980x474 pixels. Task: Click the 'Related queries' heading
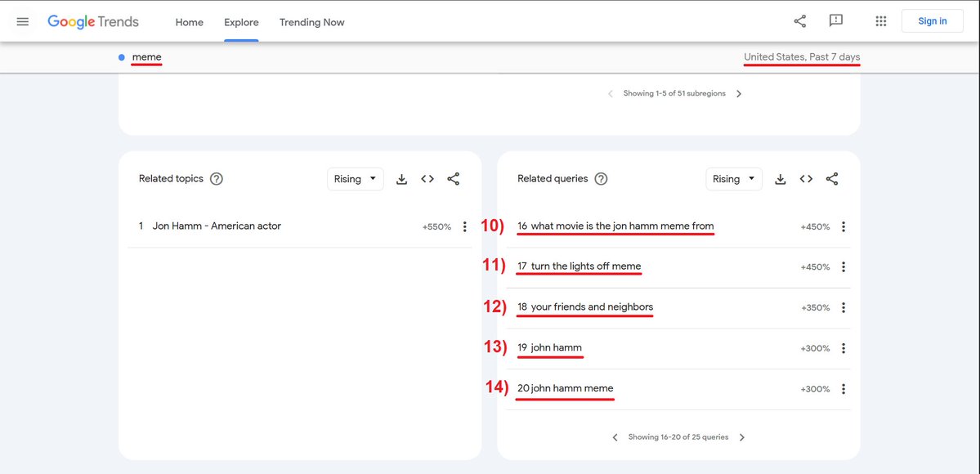click(553, 179)
